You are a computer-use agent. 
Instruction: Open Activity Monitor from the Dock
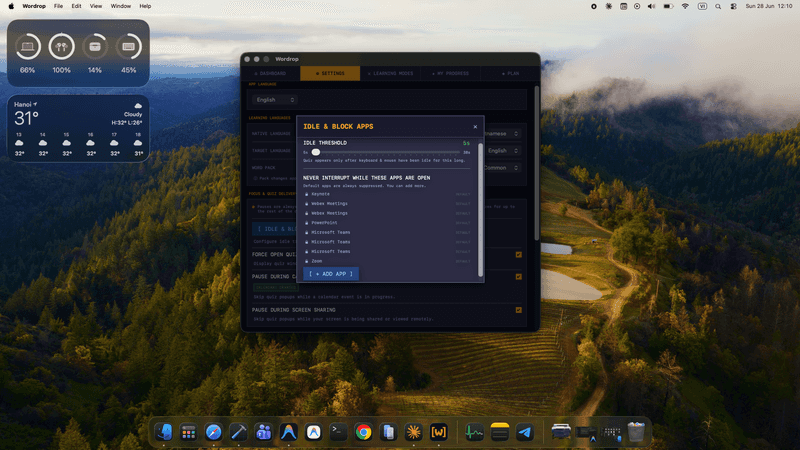(x=474, y=432)
